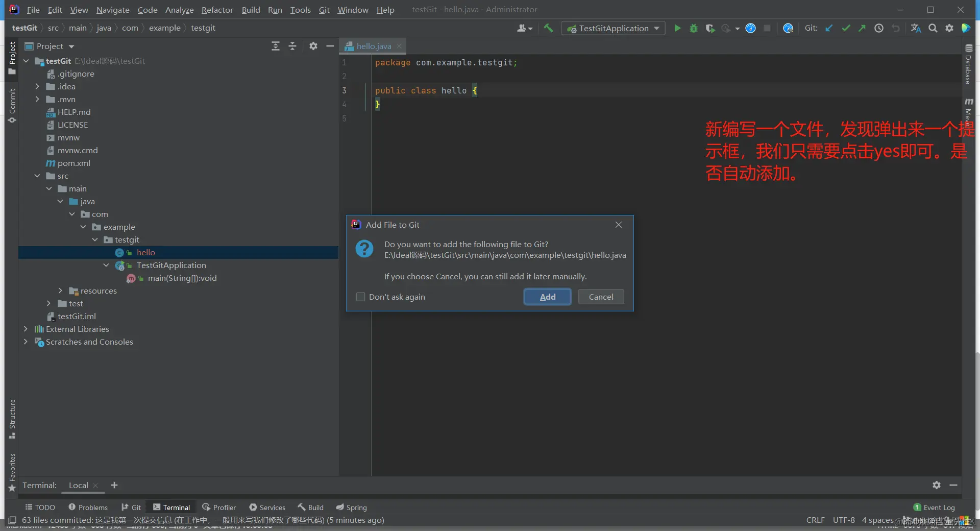This screenshot has height=531, width=980.
Task: Open the File menu
Action: pos(33,10)
